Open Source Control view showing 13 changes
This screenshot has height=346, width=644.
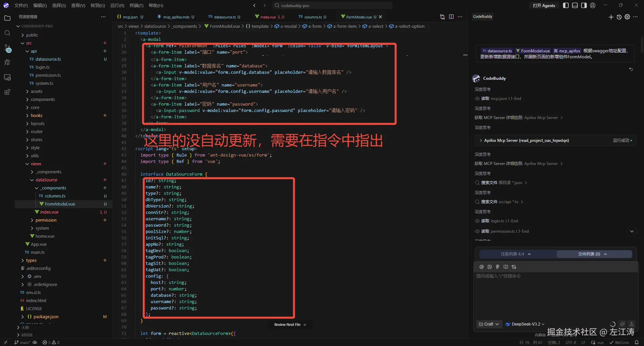[x=7, y=49]
